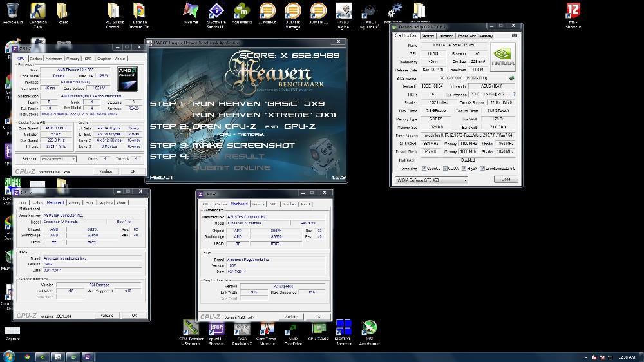Click OPEN CPU-Z in the Heaven window
Image resolution: width=644 pixels, height=362 pixels.
coord(225,126)
